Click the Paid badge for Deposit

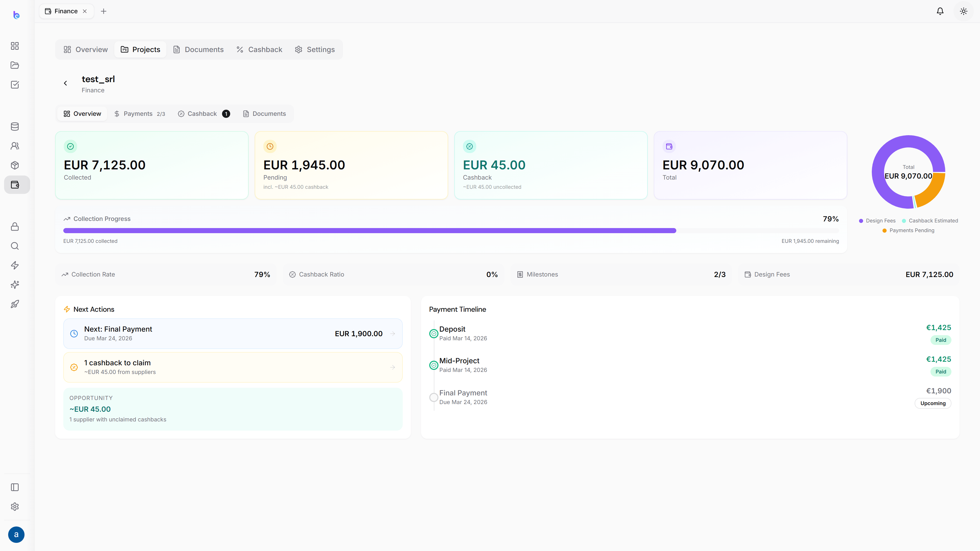[941, 340]
